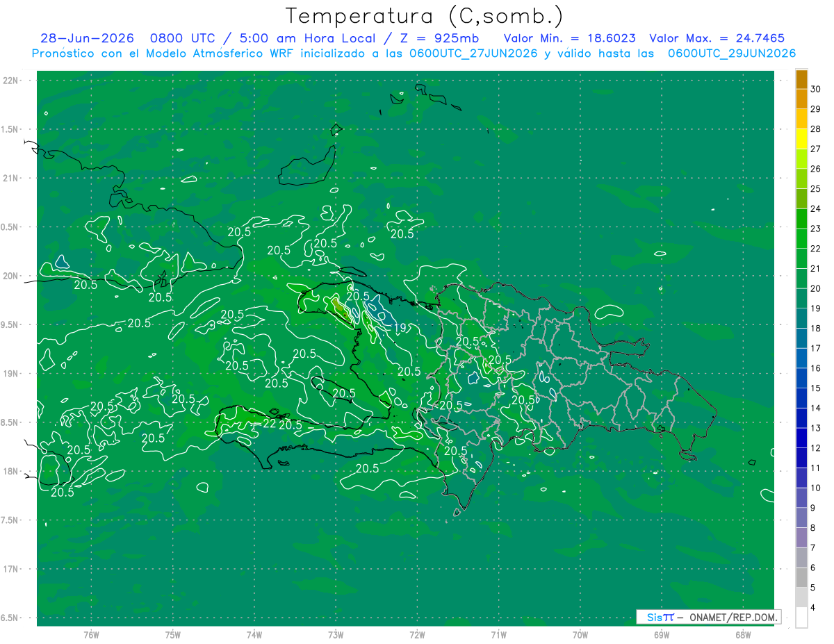Click the "19" contour label on the map
This screenshot has width=834, height=644.
[x=400, y=327]
